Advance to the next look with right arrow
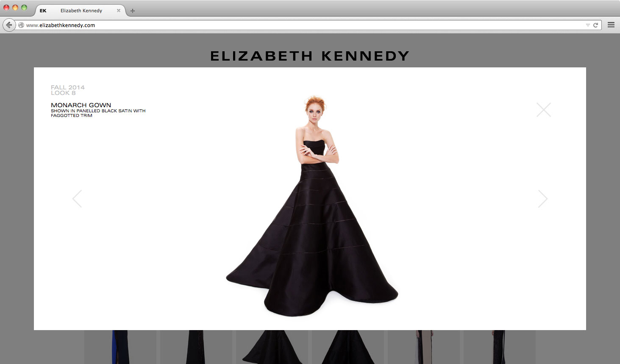This screenshot has height=364, width=620. click(x=542, y=199)
